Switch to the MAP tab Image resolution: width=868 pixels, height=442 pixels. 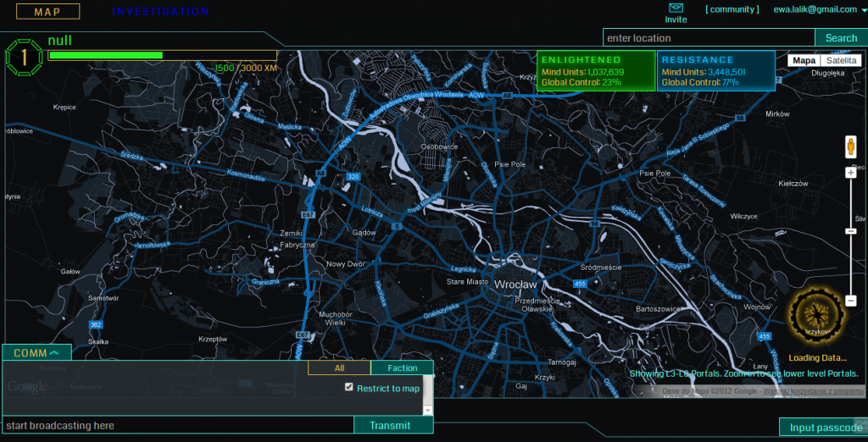(47, 12)
